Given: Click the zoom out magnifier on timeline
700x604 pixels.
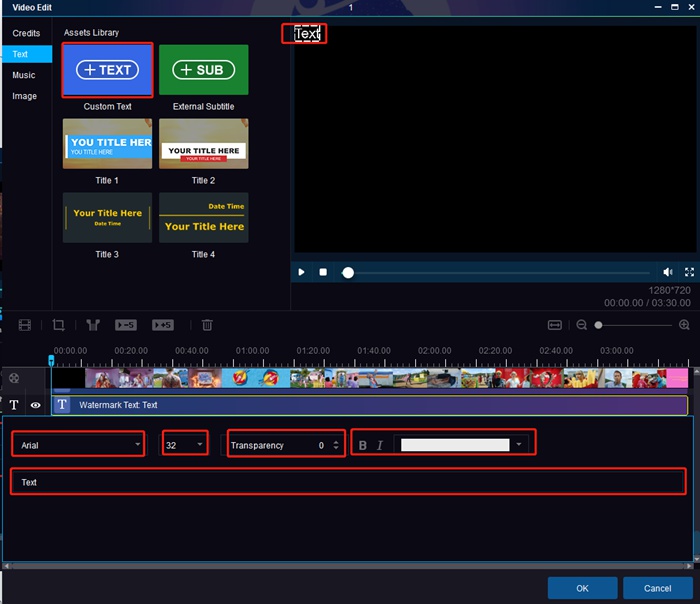Looking at the screenshot, I should point(581,325).
